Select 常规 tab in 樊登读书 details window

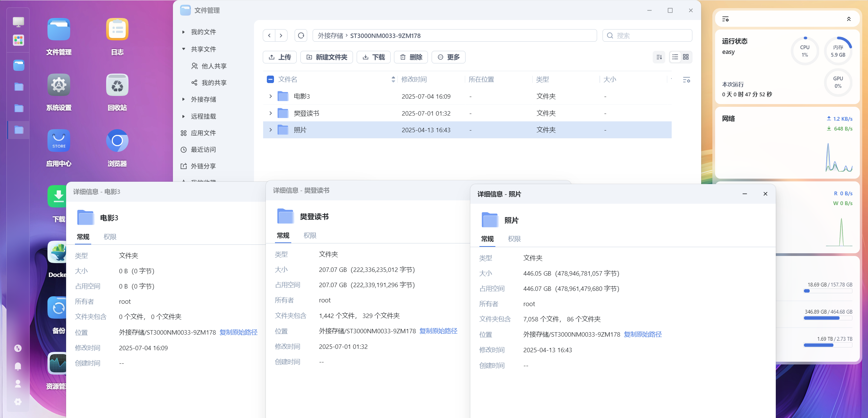(x=283, y=235)
